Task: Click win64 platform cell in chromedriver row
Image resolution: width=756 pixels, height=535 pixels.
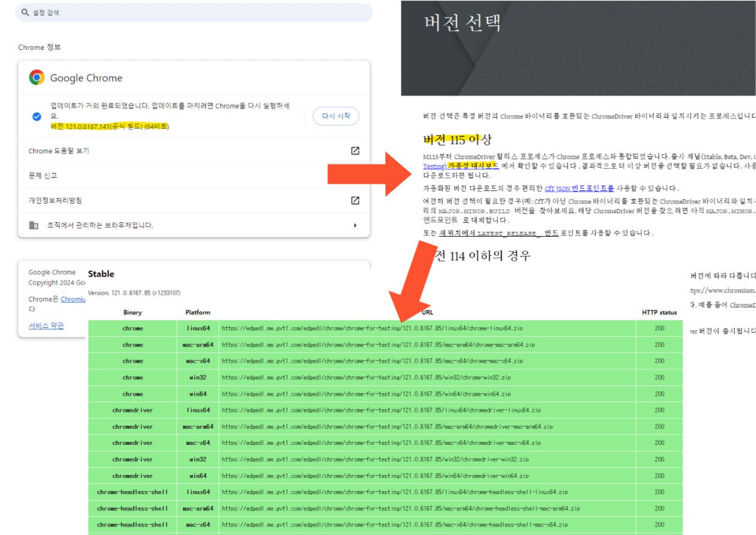Action: [198, 476]
